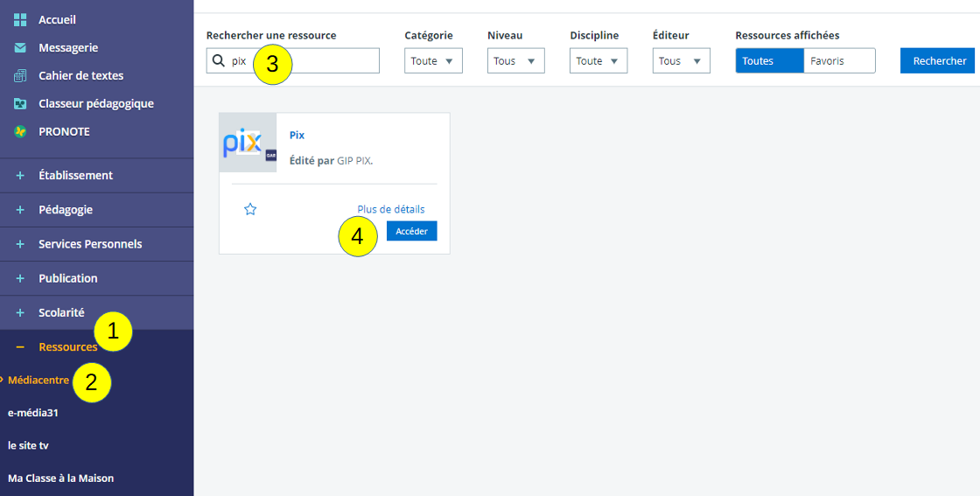Open e-média31 from the sidebar

coord(32,413)
